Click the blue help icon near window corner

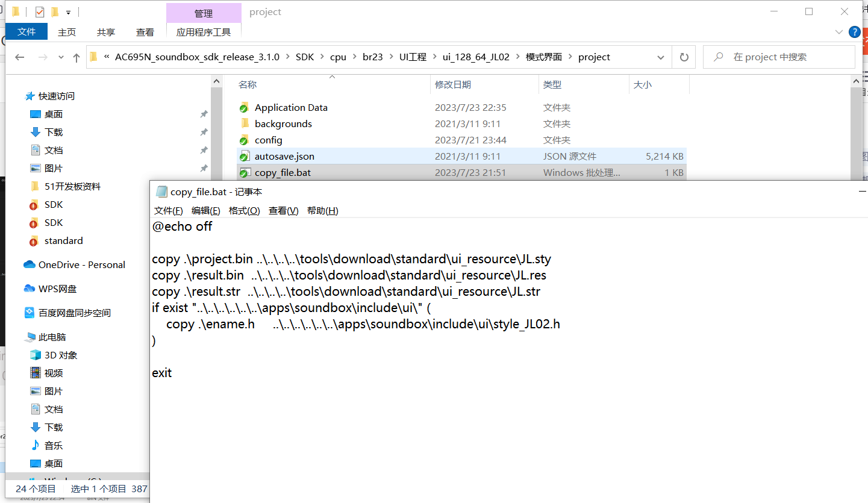click(854, 32)
